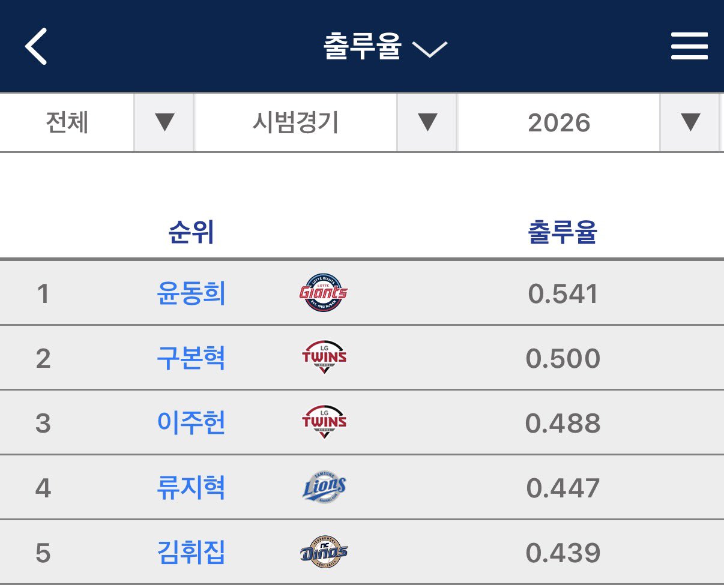Open player 구본혁's profile link
Image resolution: width=724 pixels, height=588 pixels.
coord(191,359)
